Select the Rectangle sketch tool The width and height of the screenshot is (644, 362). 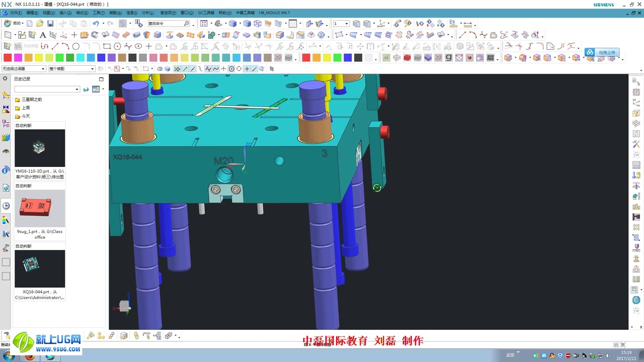point(107,46)
